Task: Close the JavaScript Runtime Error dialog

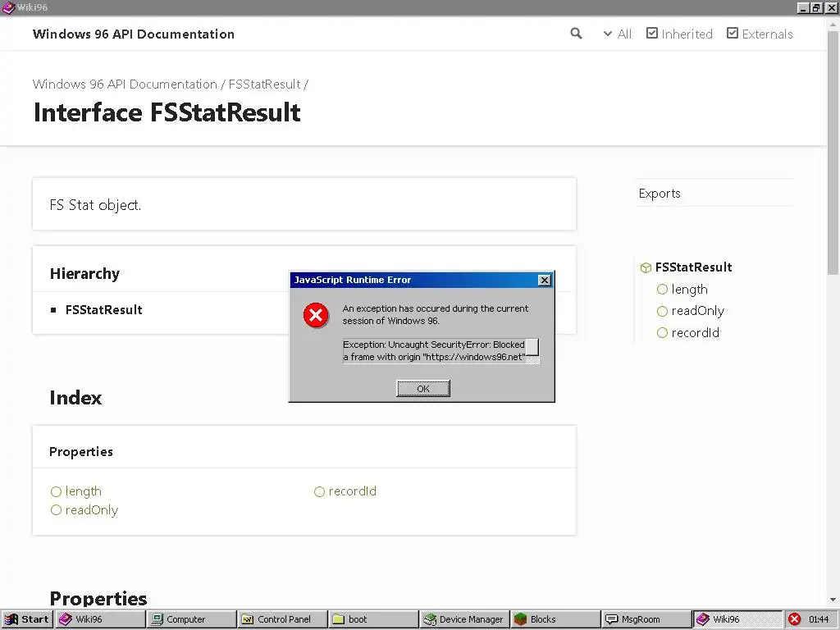Action: pyautogui.click(x=545, y=280)
